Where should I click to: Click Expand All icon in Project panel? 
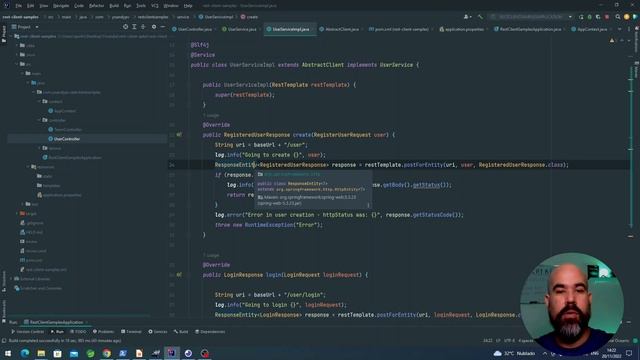[x=134, y=27]
